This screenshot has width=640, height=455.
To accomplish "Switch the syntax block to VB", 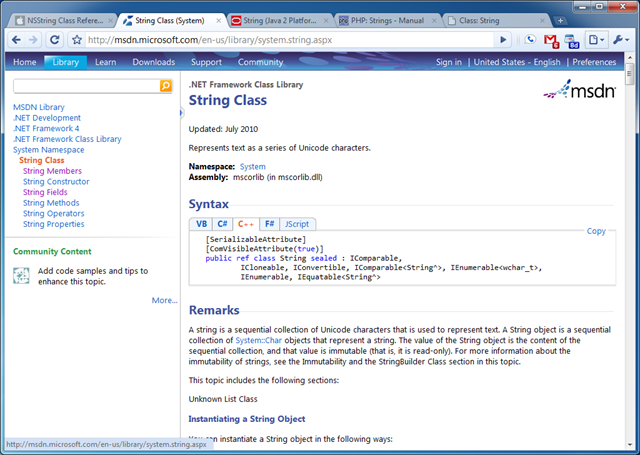I will click(x=201, y=224).
